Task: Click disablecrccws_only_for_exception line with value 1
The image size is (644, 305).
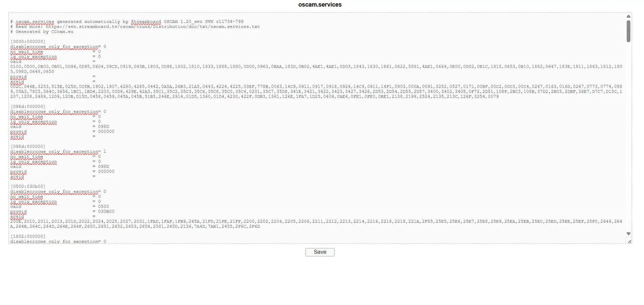Action: tap(58, 151)
